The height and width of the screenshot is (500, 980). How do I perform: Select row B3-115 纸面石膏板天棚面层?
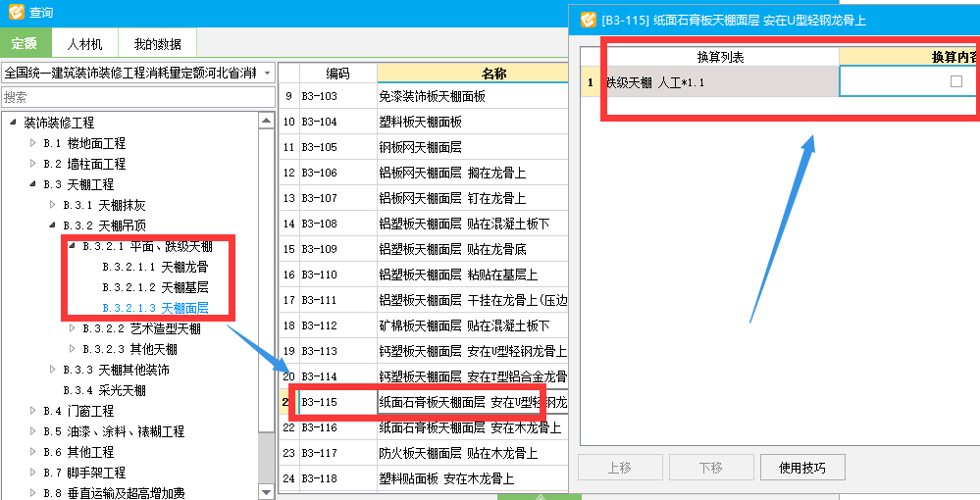coord(424,402)
